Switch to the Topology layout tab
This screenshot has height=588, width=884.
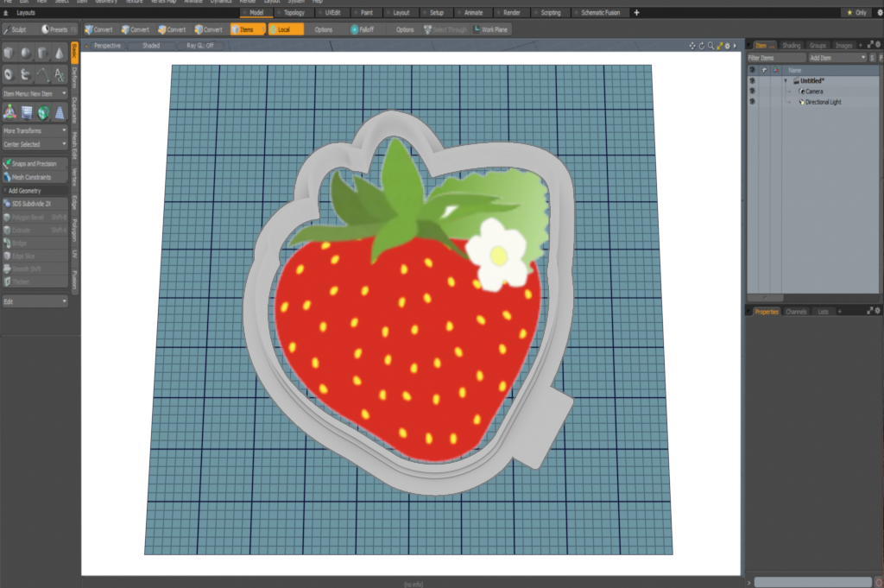294,13
